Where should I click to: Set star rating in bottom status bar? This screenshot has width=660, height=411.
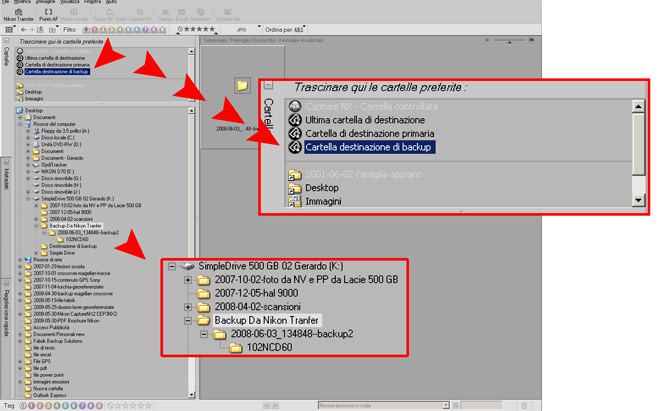pos(130,406)
